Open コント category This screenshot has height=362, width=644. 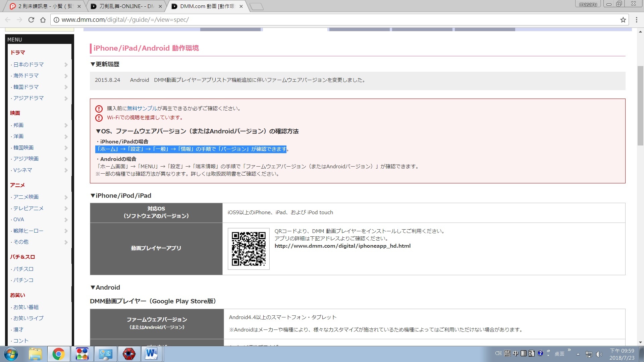(21, 341)
